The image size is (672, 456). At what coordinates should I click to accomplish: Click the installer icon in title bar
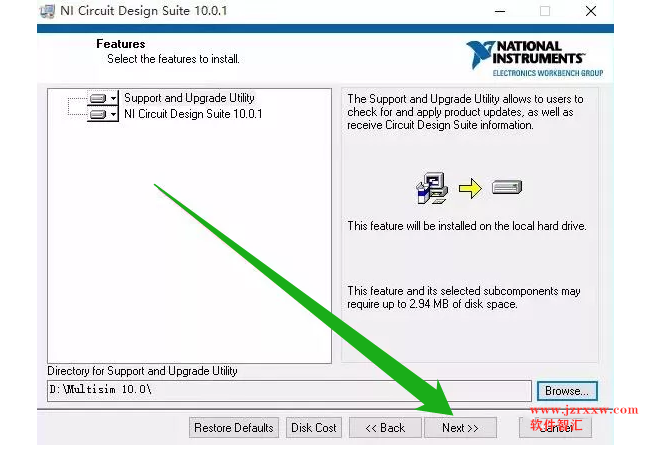47,11
